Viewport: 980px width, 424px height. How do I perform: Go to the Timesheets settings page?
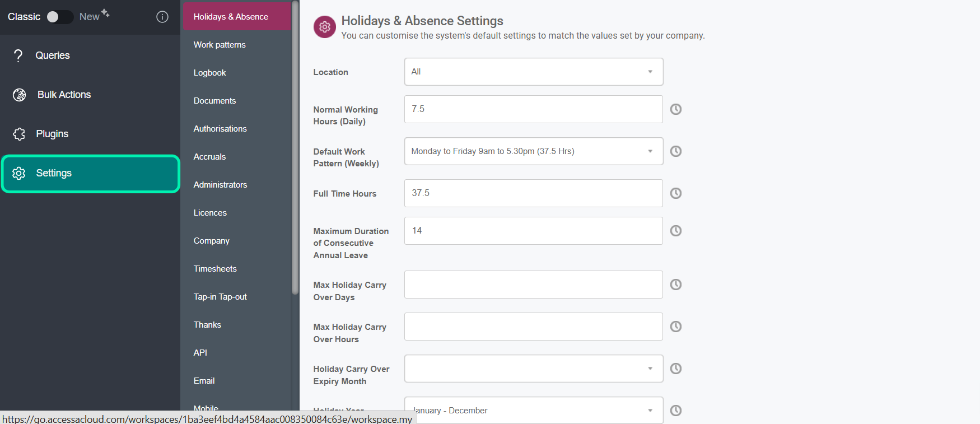215,269
